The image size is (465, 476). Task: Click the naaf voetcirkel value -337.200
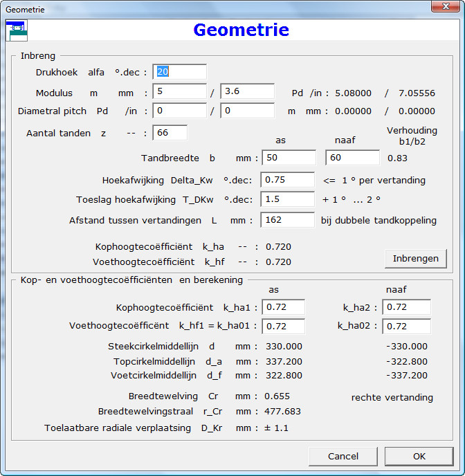coord(407,376)
